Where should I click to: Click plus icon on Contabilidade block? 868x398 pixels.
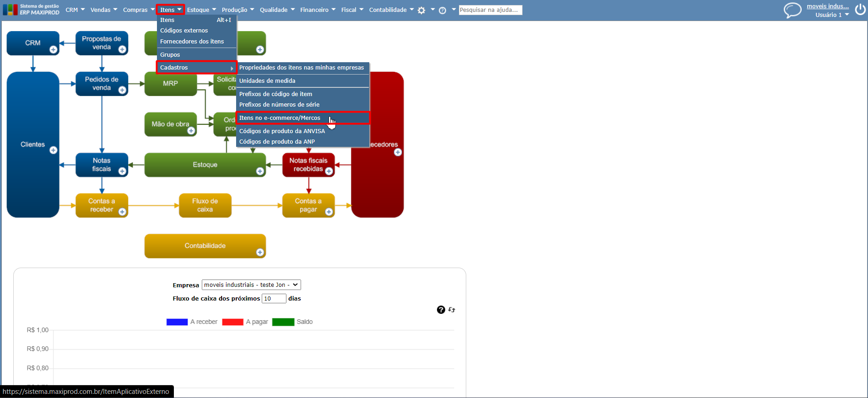tap(260, 252)
